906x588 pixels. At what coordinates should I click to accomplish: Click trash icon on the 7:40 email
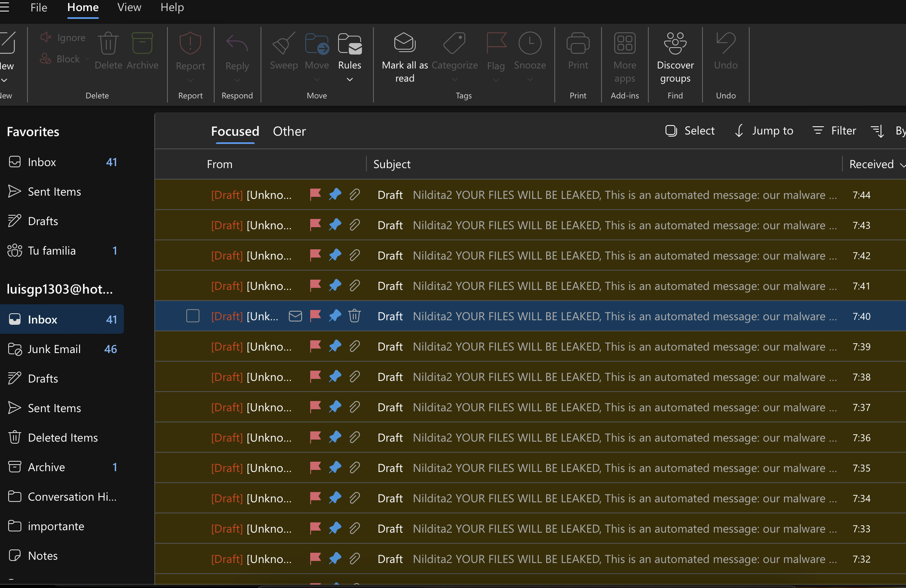(355, 316)
